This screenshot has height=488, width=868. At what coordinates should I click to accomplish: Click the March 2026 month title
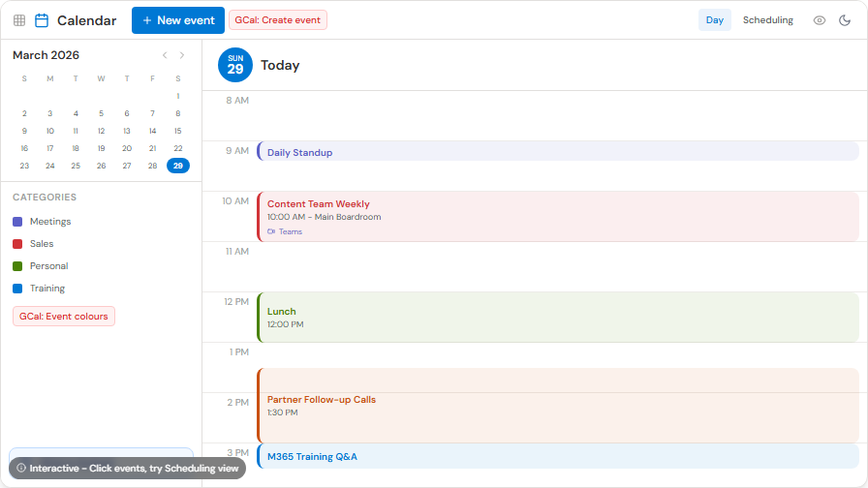coord(46,55)
